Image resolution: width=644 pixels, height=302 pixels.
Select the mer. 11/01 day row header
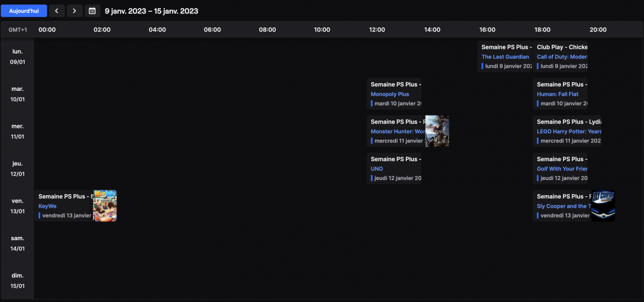click(x=17, y=131)
